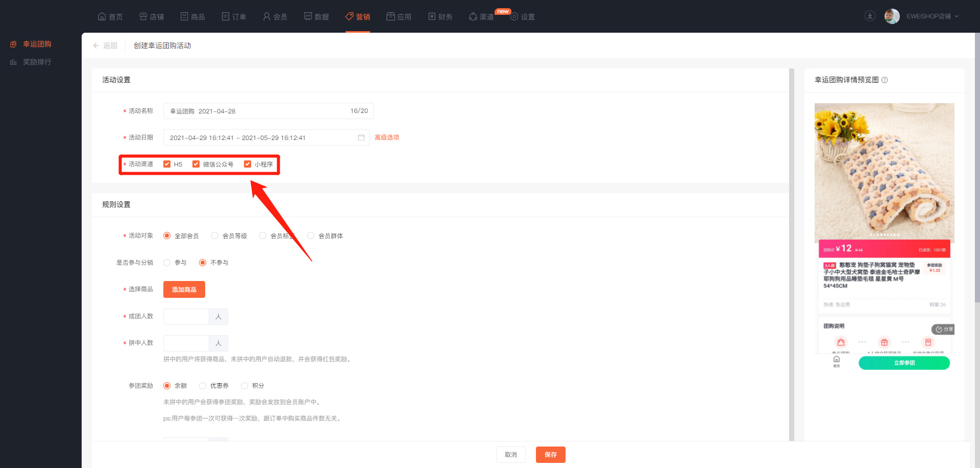Expand 高级选项 for activity date
Screen dimensions: 980x468
(x=387, y=137)
